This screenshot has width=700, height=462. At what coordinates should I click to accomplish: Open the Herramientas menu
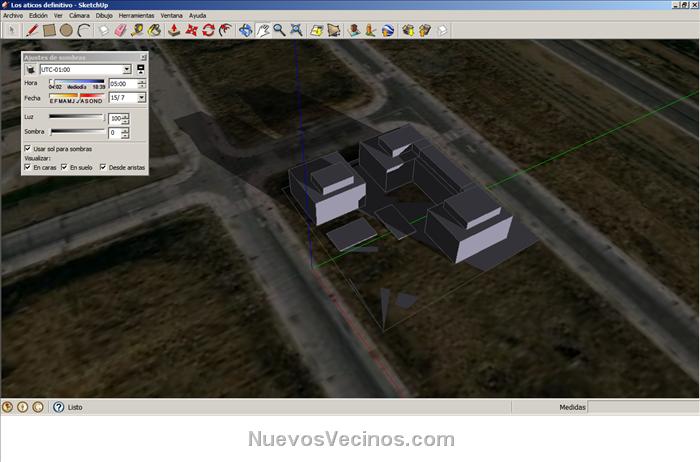point(136,15)
